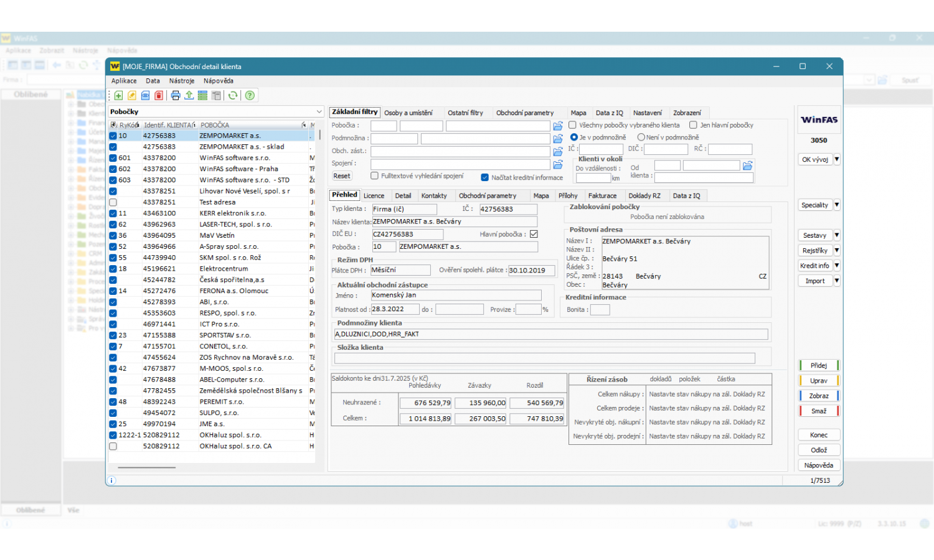Click the Reset filter button
The width and height of the screenshot is (934, 560).
click(341, 176)
